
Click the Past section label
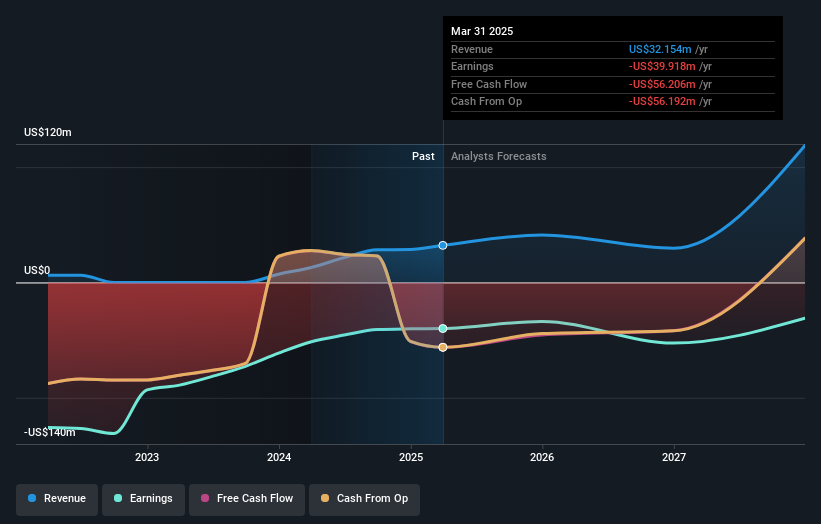(423, 157)
